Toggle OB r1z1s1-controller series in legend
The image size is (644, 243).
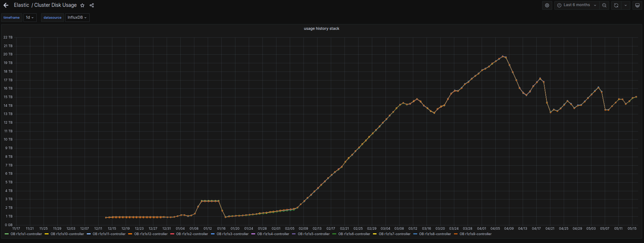tap(26, 234)
